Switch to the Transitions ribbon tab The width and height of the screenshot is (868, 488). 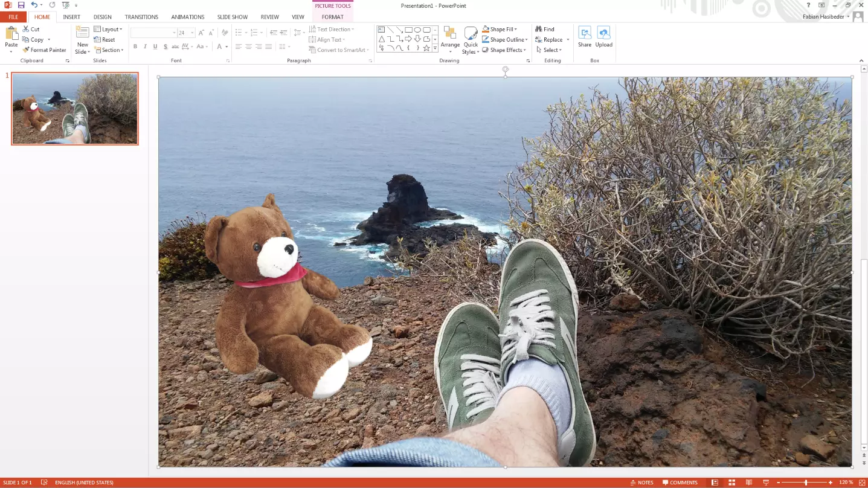coord(141,17)
